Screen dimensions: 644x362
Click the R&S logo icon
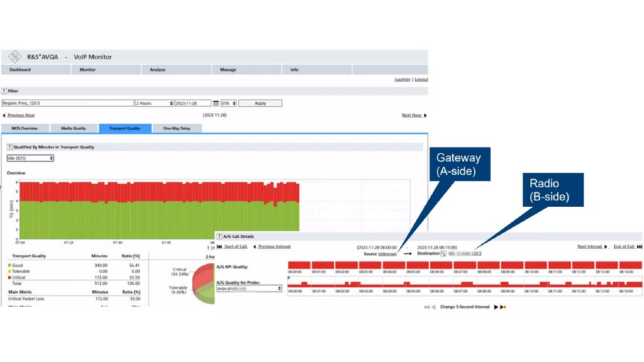[13, 57]
